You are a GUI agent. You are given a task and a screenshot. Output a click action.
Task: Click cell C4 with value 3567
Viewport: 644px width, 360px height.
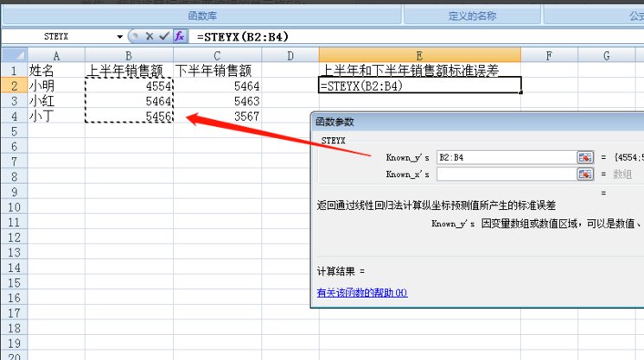click(217, 117)
